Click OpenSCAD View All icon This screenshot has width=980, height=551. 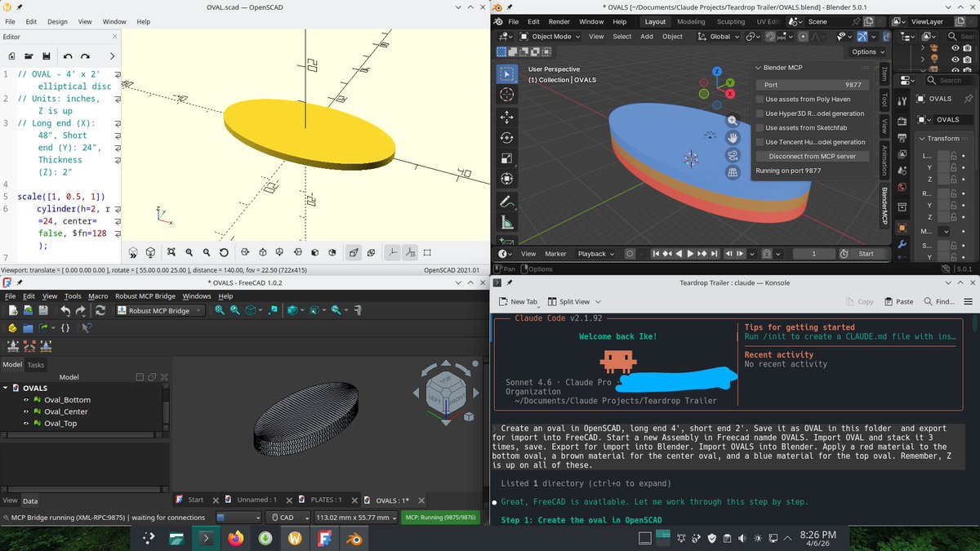(x=171, y=253)
